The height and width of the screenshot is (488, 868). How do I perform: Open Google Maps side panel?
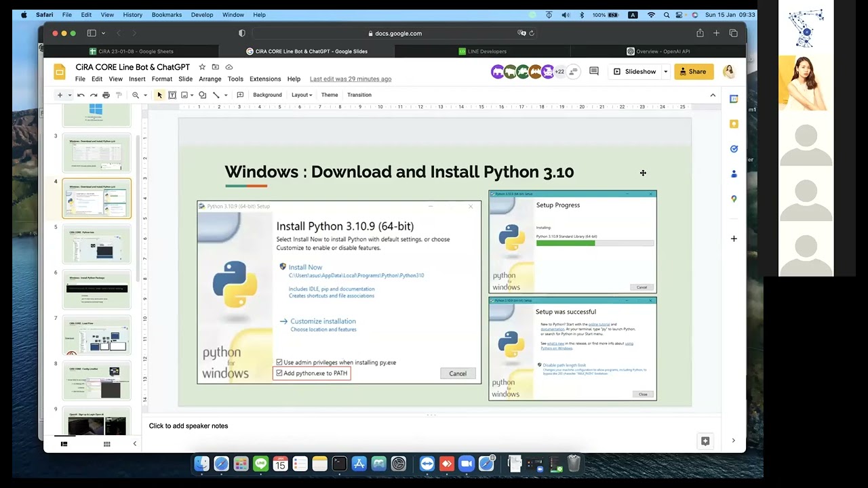[x=734, y=199]
